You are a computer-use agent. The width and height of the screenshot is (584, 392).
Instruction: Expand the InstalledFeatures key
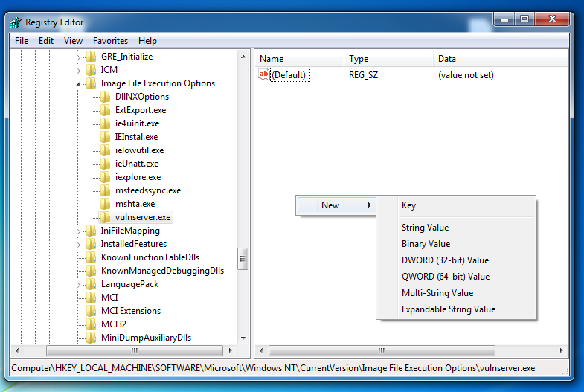point(78,245)
